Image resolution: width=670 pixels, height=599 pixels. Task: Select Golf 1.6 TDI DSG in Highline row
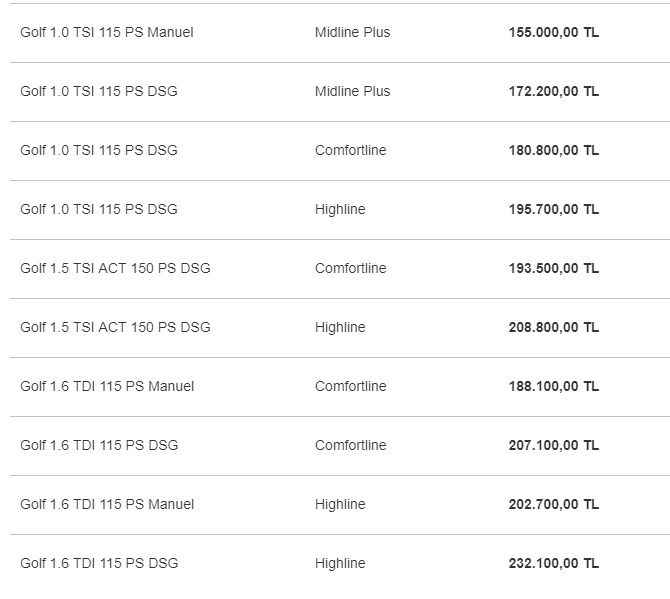(x=99, y=563)
